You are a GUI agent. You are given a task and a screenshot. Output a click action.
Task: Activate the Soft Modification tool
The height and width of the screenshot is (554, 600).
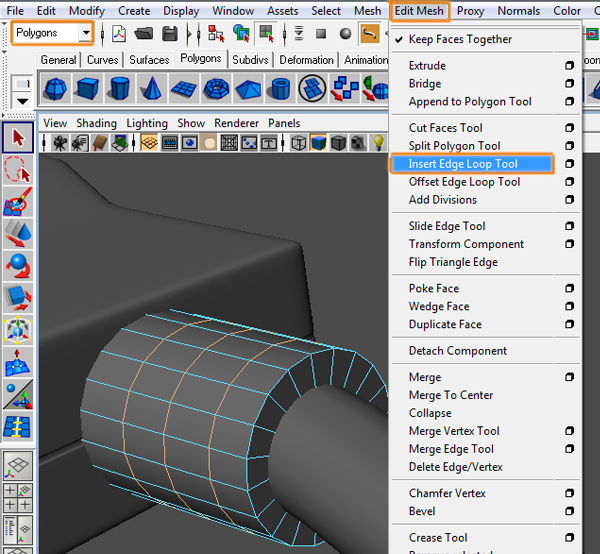18,362
